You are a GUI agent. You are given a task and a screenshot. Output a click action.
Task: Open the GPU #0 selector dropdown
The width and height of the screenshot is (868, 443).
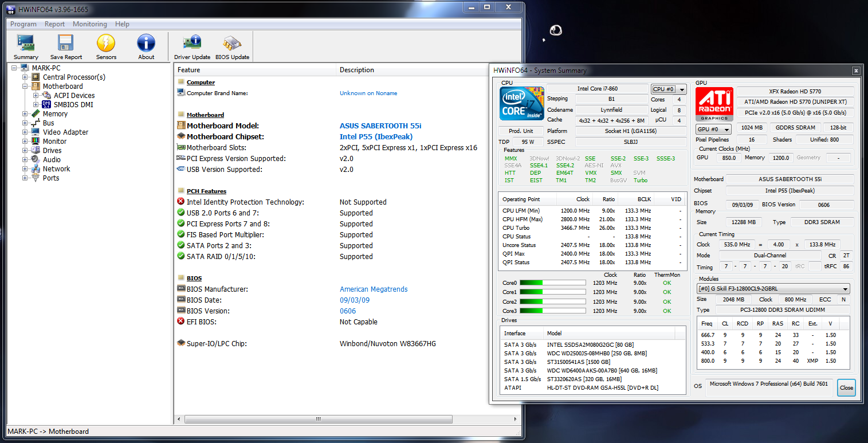click(x=714, y=130)
